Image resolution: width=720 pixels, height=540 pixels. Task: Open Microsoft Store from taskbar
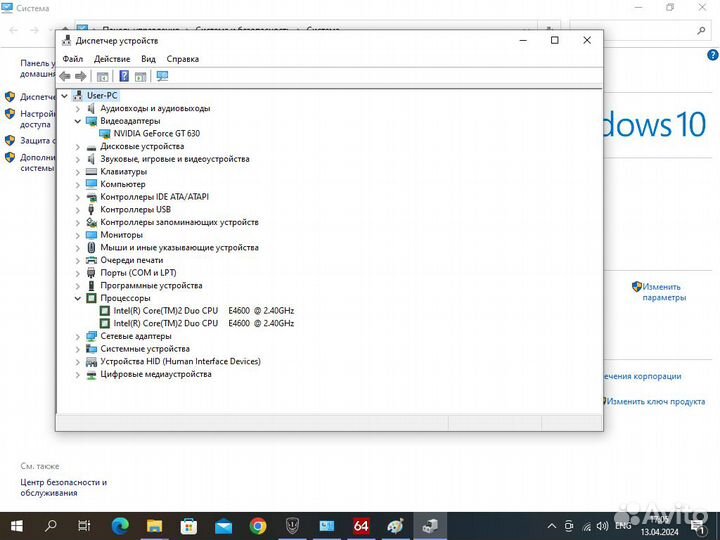[x=188, y=526]
